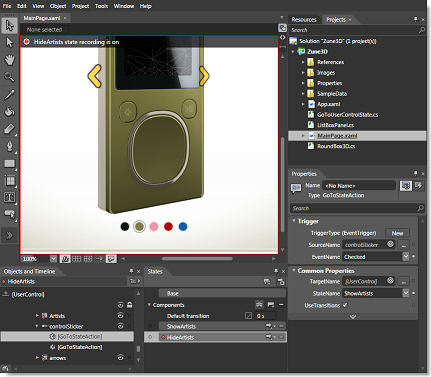This screenshot has width=431, height=377.
Task: Open the Assets chevron in toolbar
Action: pyautogui.click(x=9, y=235)
